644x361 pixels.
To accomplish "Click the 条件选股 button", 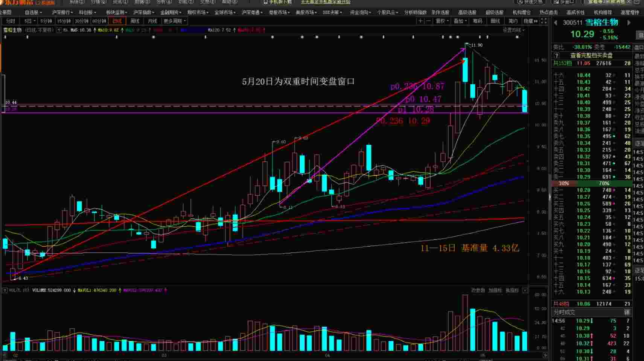I will 440,12.
